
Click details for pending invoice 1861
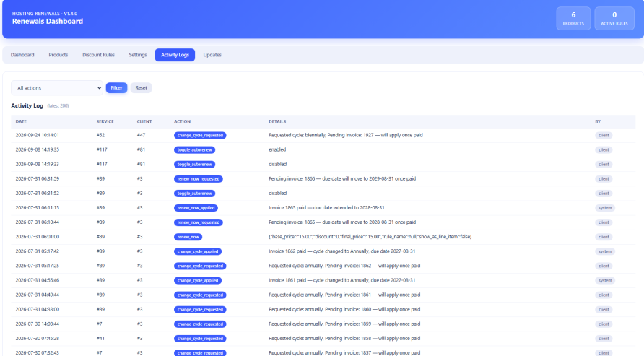tap(344, 295)
